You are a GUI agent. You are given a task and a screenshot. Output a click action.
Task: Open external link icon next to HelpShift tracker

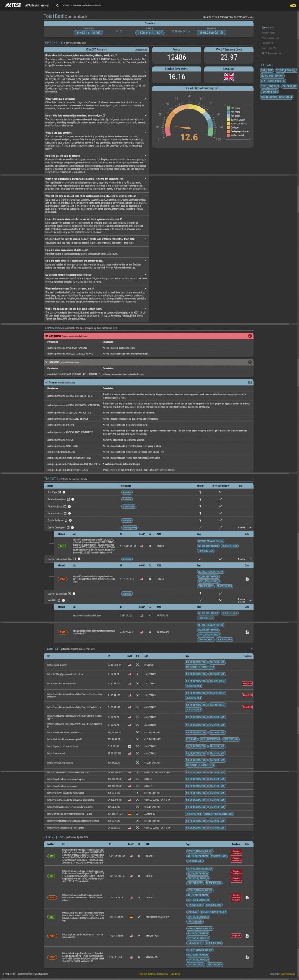pos(59,601)
